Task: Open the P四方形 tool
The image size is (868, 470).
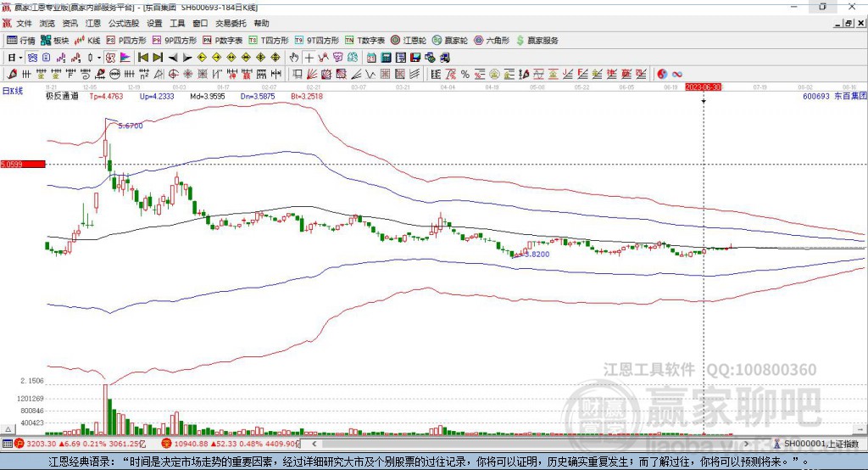Action: click(126, 41)
